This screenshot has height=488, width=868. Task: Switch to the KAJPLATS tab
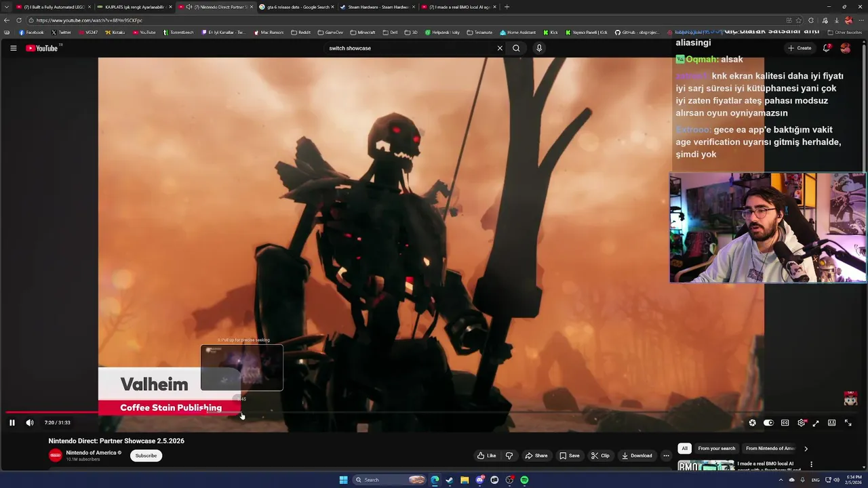[134, 7]
